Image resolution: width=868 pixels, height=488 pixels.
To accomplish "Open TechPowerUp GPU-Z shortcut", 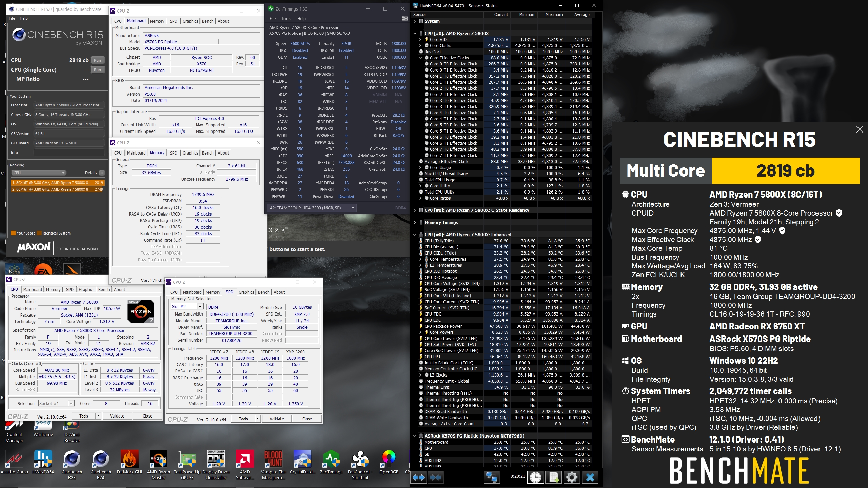I will (187, 465).
